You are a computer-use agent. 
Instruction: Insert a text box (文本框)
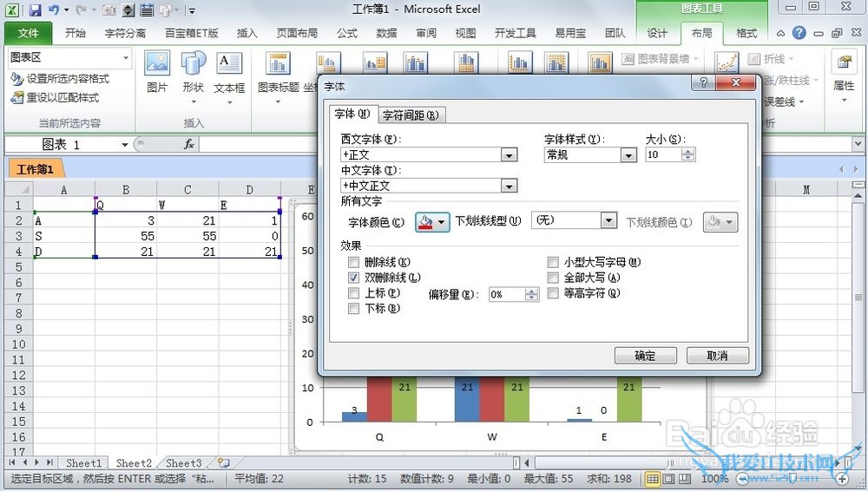pos(229,76)
